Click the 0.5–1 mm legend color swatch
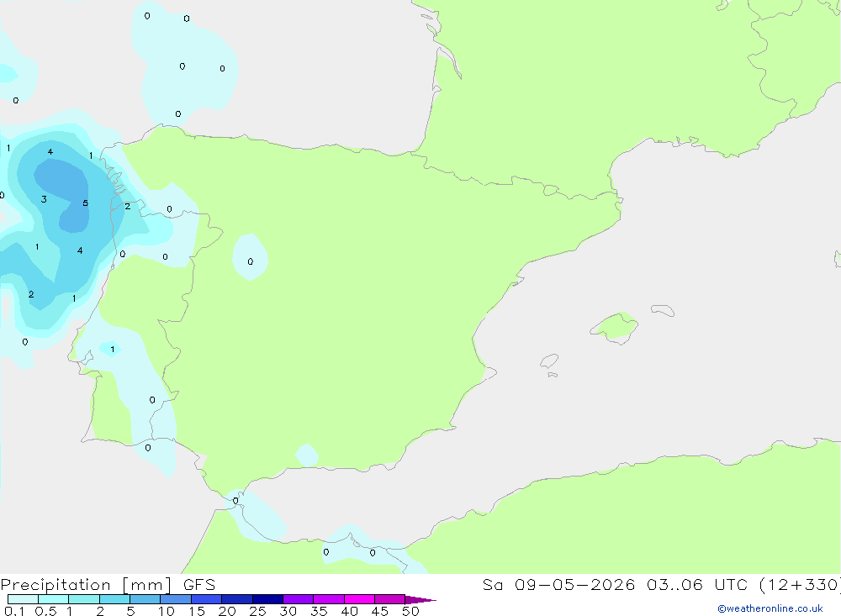841x616 pixels. (x=53, y=599)
